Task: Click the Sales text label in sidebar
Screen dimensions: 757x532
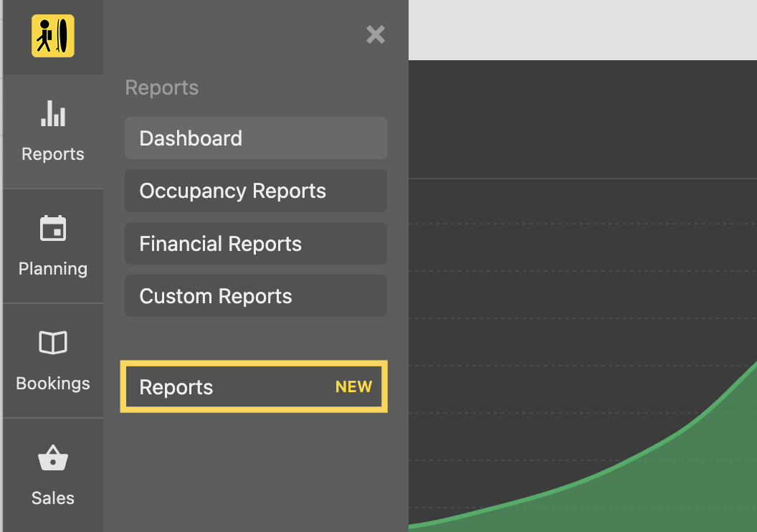Action: click(x=53, y=498)
